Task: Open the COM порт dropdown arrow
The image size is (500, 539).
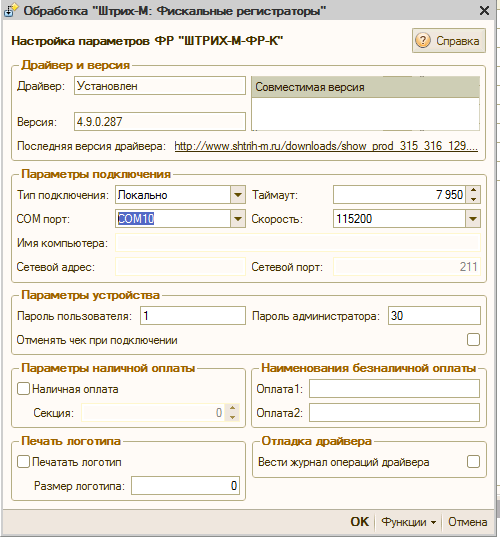Action: [238, 219]
